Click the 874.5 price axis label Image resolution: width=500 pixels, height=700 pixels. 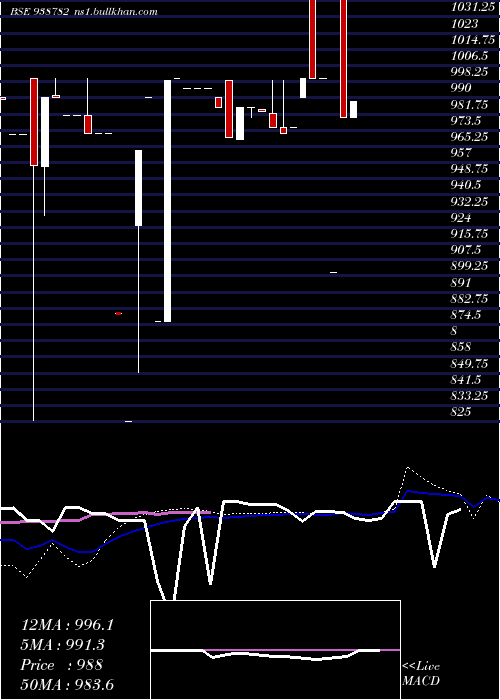(466, 315)
